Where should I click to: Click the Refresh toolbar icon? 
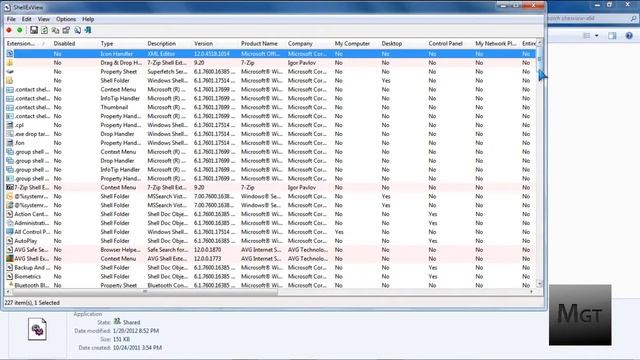pos(44,30)
